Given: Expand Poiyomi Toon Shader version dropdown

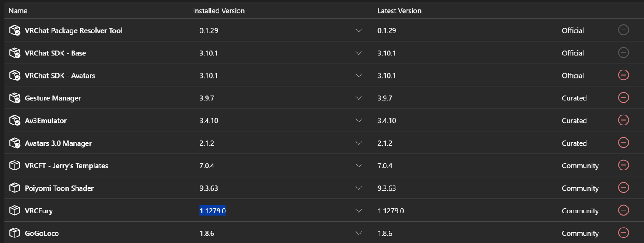Looking at the screenshot, I should click(x=359, y=188).
